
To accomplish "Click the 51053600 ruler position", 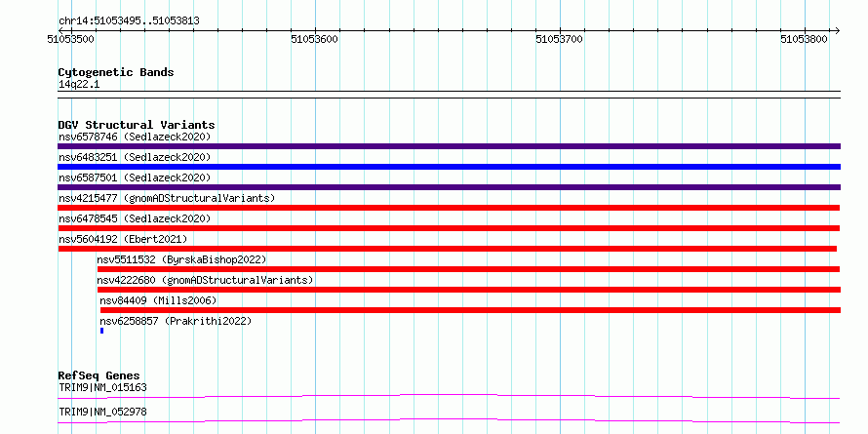I will (x=314, y=39).
